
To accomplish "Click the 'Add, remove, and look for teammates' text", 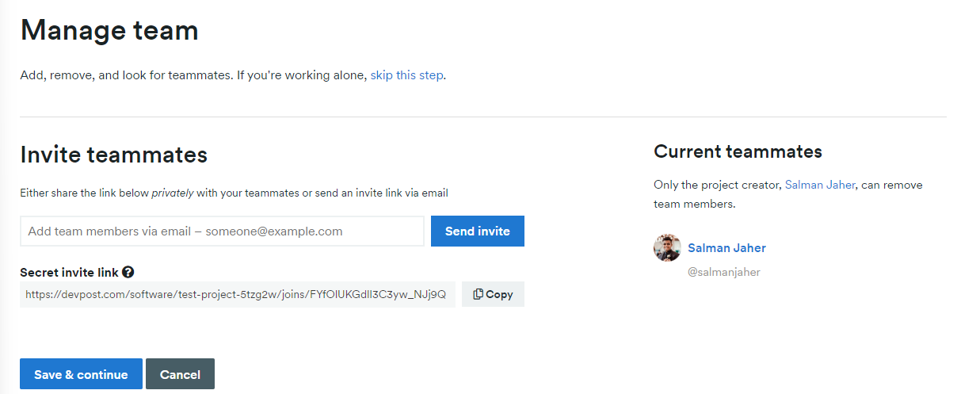I will tap(125, 75).
